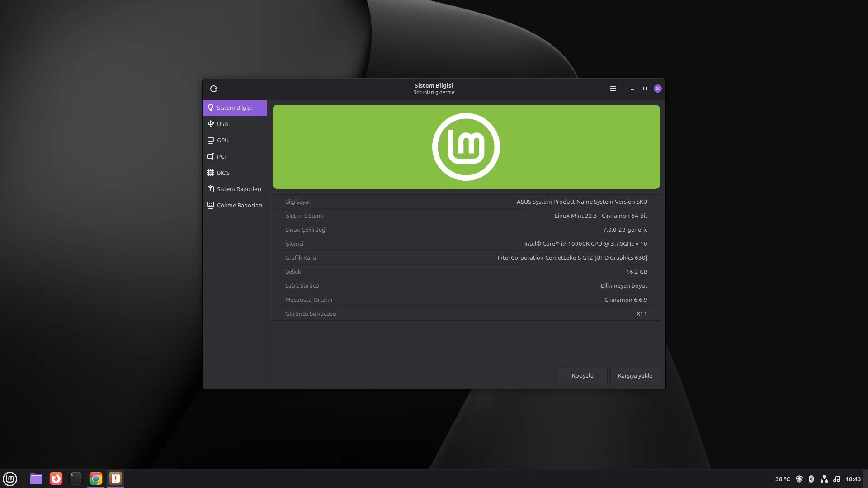Click the system info app icon in the panel
The width and height of the screenshot is (868, 488).
[116, 479]
